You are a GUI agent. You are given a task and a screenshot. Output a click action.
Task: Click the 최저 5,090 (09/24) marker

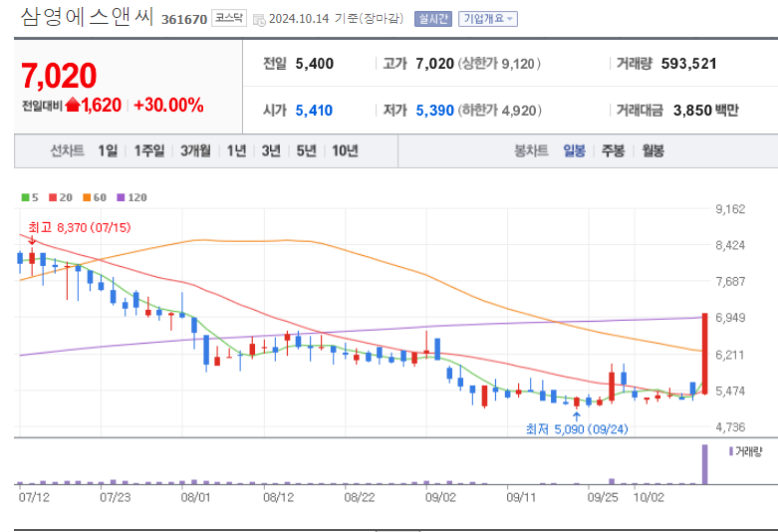[x=577, y=428]
